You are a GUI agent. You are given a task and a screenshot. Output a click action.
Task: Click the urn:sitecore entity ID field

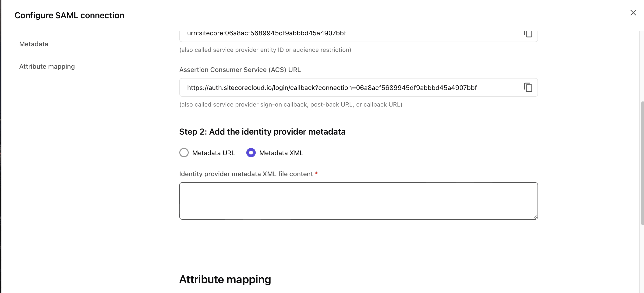[x=350, y=34]
